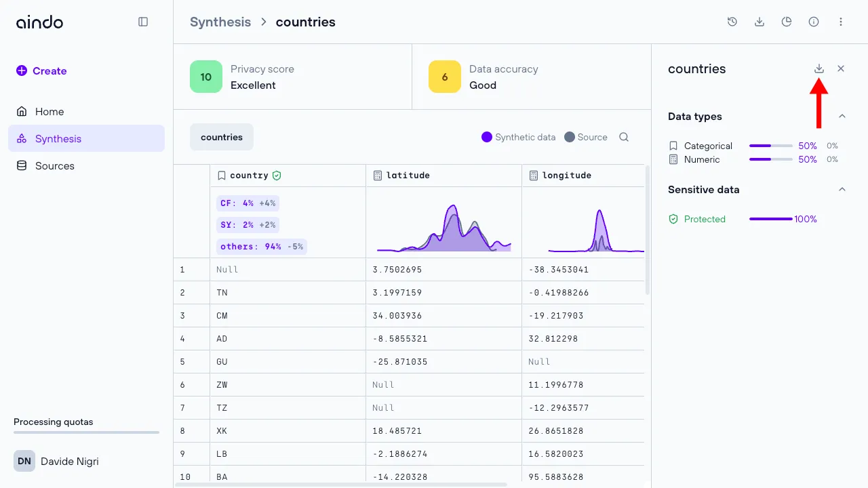Viewport: 868px width, 488px height.
Task: Click the Protected 100% progress bar
Action: (771, 219)
